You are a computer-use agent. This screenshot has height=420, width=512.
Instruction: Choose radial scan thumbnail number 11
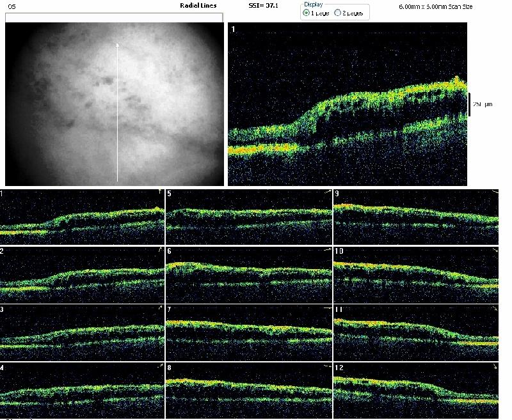(x=417, y=332)
